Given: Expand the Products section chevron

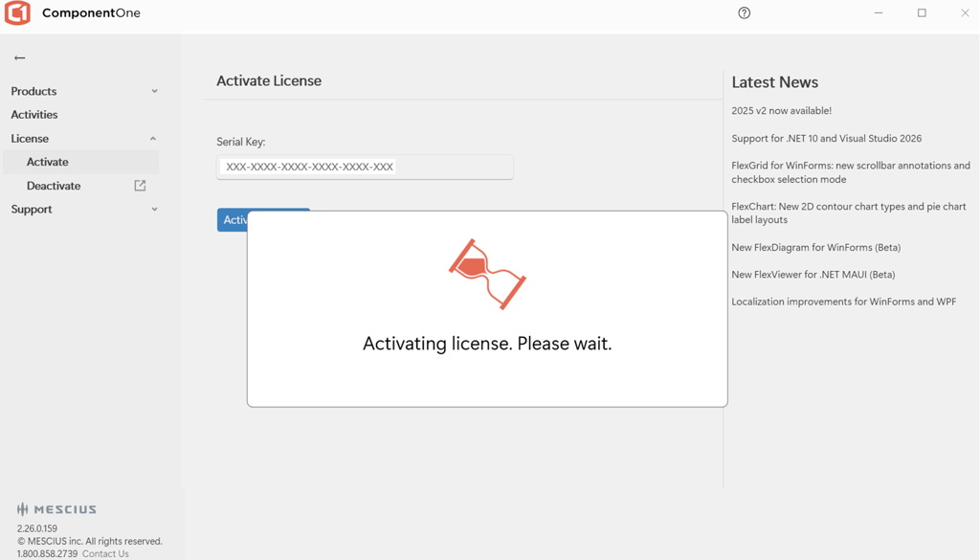Looking at the screenshot, I should point(154,92).
